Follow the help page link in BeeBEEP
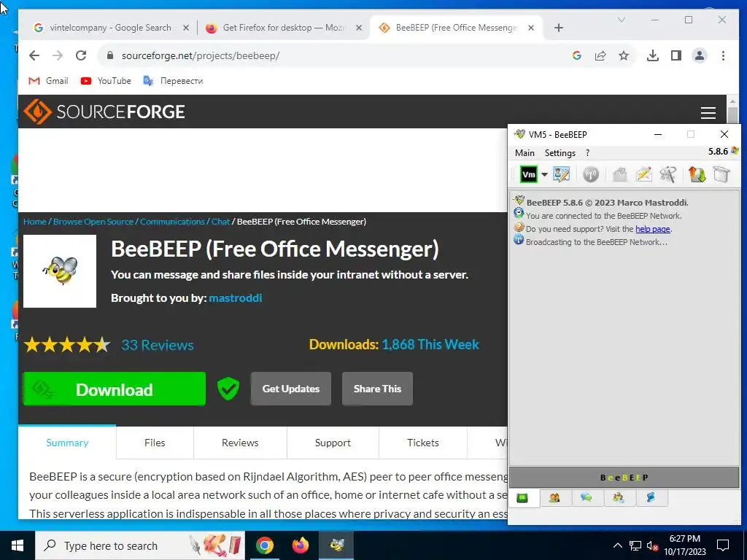The image size is (747, 560). 652,229
